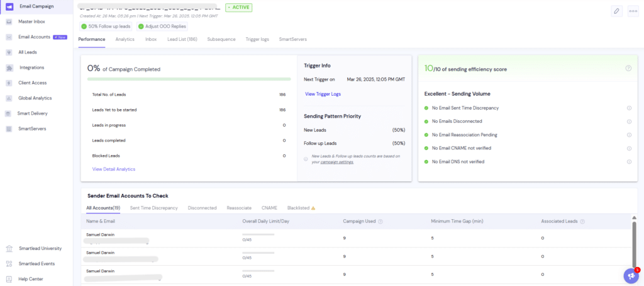Select the Reassociate filter tab
Screen dimensions: 644x286
point(239,209)
